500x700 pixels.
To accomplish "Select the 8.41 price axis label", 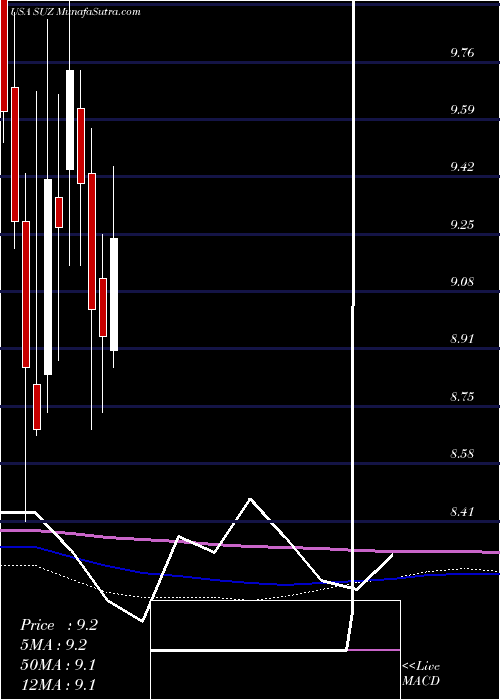I will pos(462,511).
